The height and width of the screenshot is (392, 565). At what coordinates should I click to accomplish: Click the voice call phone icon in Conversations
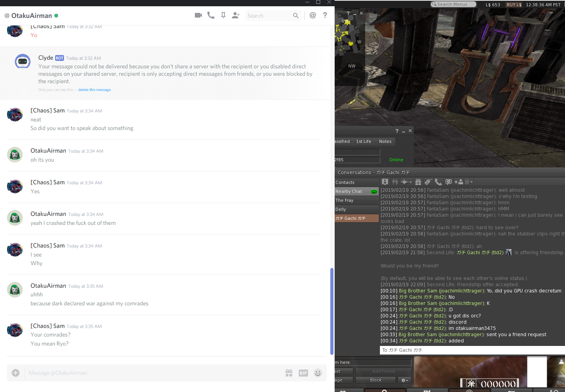click(438, 182)
